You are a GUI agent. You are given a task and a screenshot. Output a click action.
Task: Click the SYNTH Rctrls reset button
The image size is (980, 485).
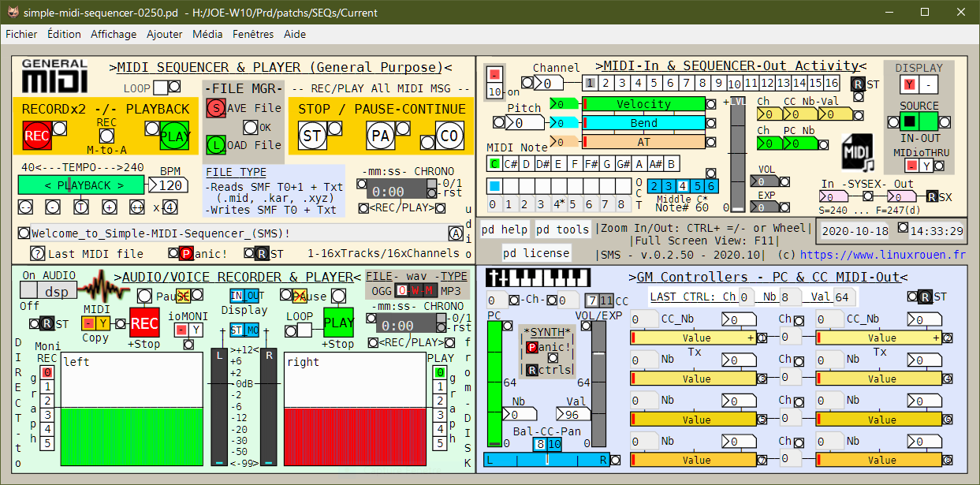(x=533, y=370)
